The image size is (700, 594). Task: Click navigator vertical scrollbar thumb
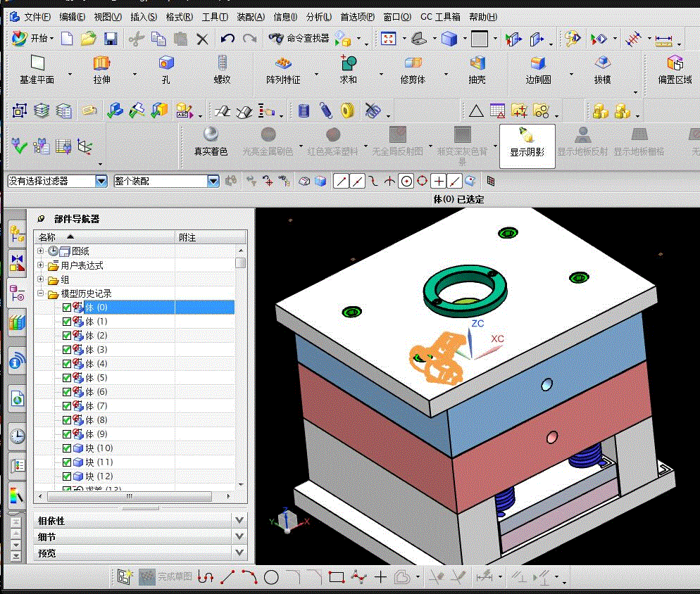coord(241,263)
